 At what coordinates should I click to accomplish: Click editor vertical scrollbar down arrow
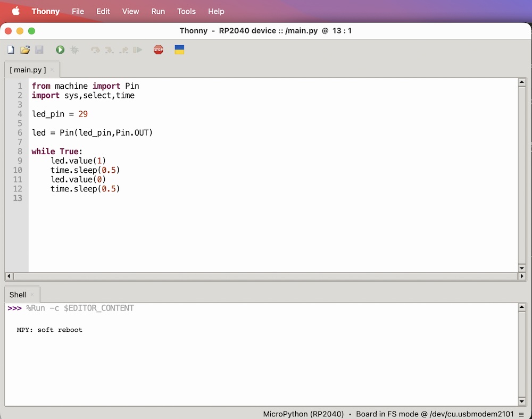click(x=522, y=267)
